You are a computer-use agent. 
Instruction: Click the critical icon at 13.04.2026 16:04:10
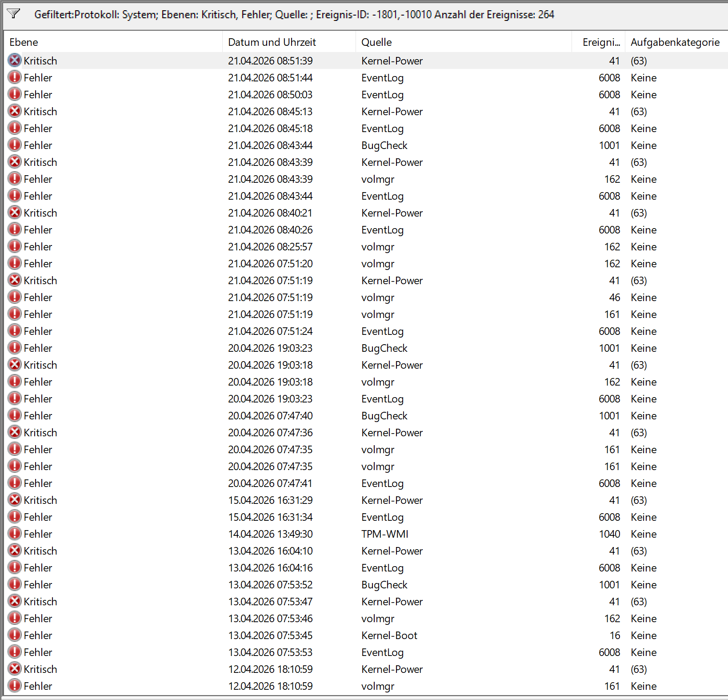(15, 550)
